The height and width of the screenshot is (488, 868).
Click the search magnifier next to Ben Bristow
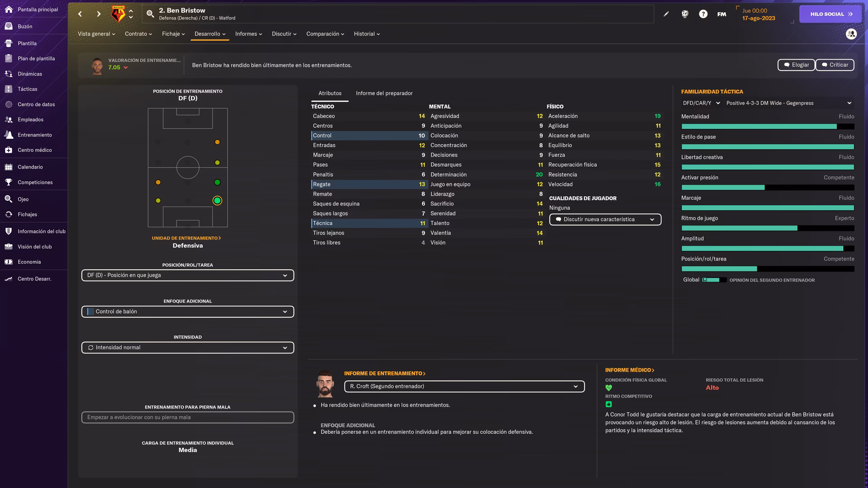[x=150, y=14]
